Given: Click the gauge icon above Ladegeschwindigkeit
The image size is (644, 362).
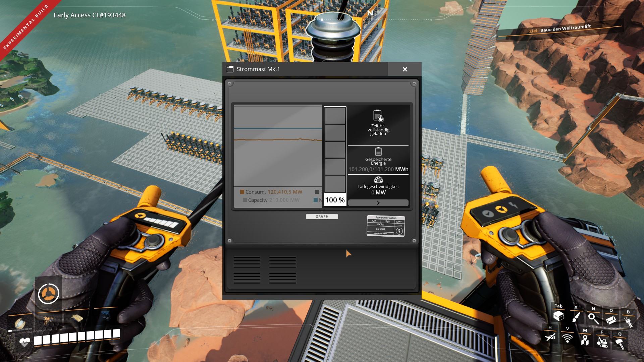Looking at the screenshot, I should 378,180.
